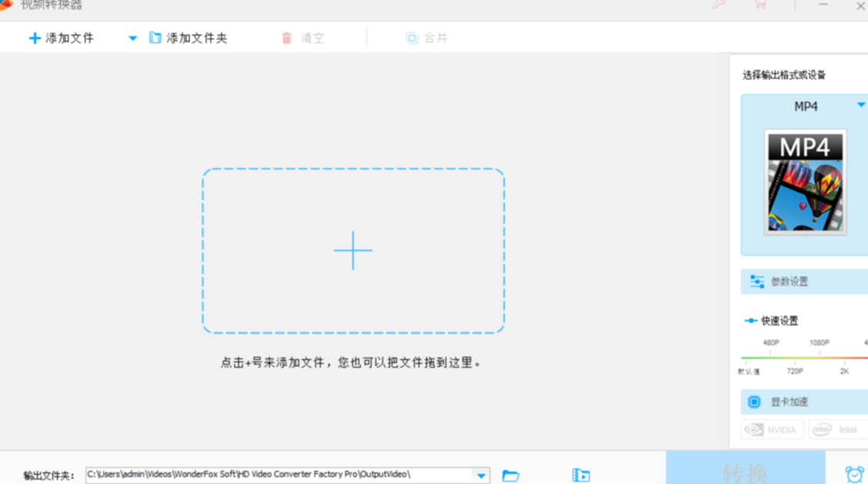Click the large plus sign to add files
The width and height of the screenshot is (868, 484).
click(x=353, y=250)
